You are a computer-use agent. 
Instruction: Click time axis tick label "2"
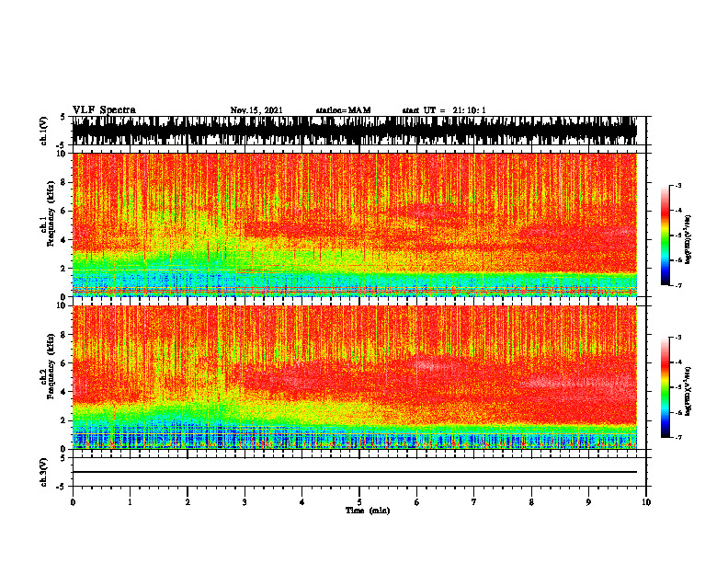[x=188, y=502]
